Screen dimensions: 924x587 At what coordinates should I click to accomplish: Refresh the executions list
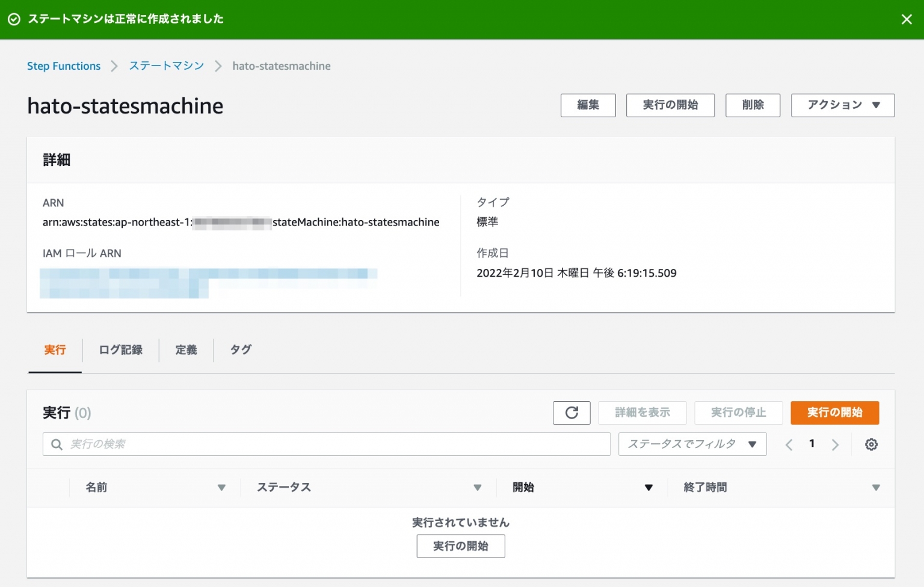(571, 413)
